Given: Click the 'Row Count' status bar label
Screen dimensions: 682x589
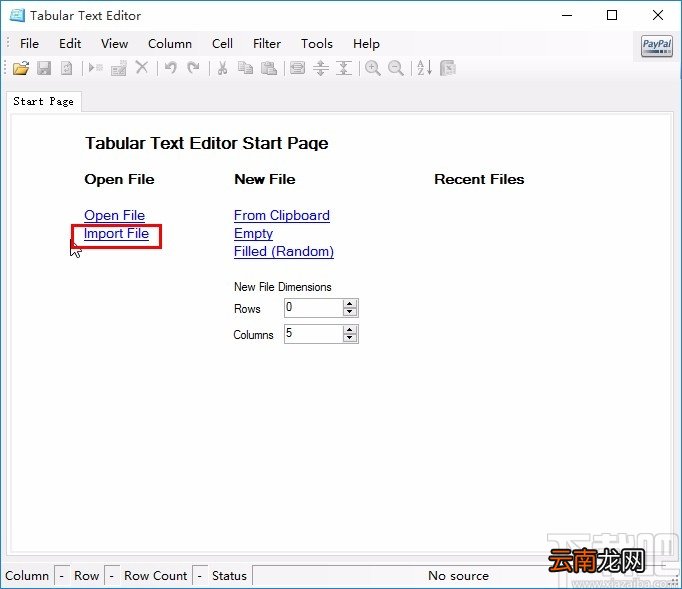Looking at the screenshot, I should (156, 576).
